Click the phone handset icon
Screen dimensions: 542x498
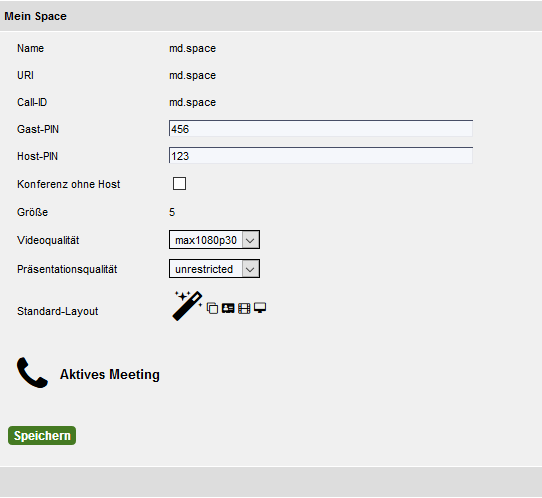32,373
